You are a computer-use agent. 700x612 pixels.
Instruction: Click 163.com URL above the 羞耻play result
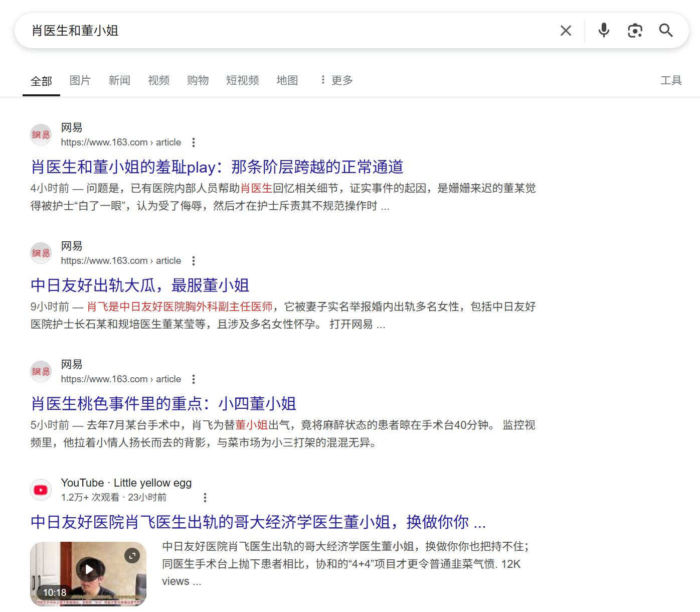(121, 142)
